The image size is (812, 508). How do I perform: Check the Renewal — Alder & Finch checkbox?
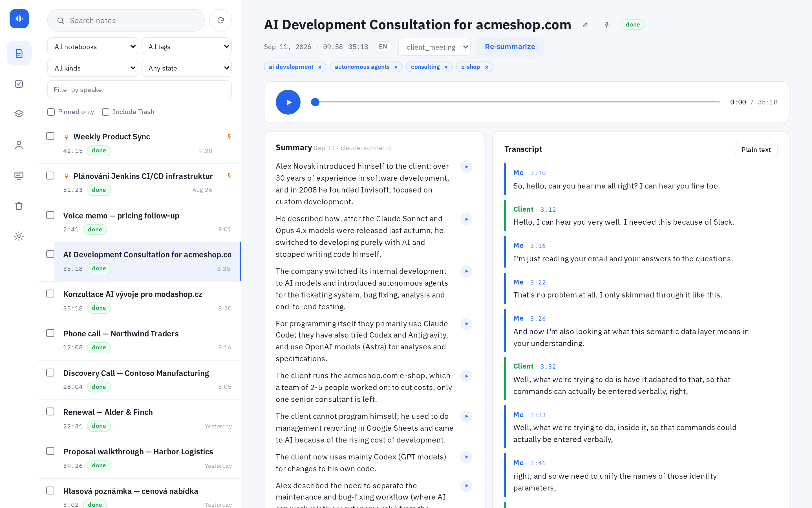coord(50,411)
